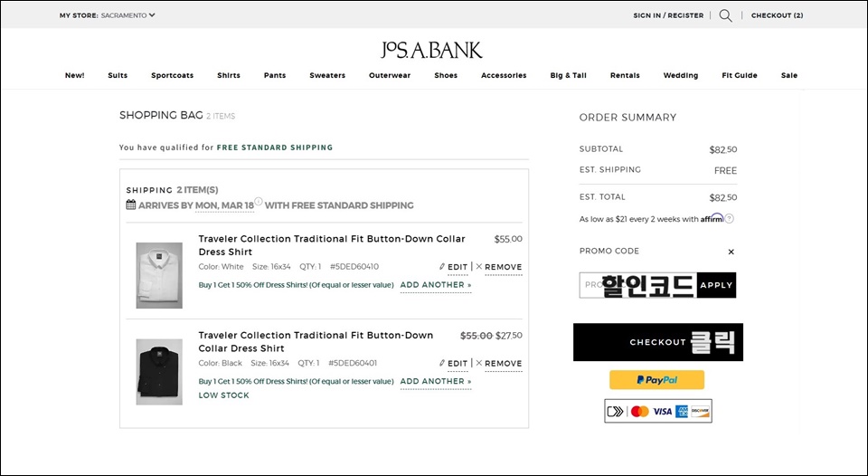
Task: Click Sign In / Register link
Action: pos(668,15)
